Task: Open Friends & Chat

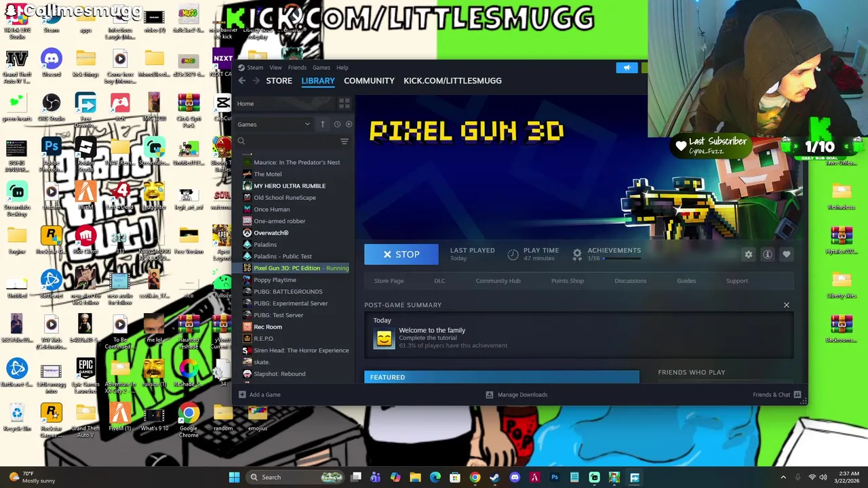Action: coord(777,394)
